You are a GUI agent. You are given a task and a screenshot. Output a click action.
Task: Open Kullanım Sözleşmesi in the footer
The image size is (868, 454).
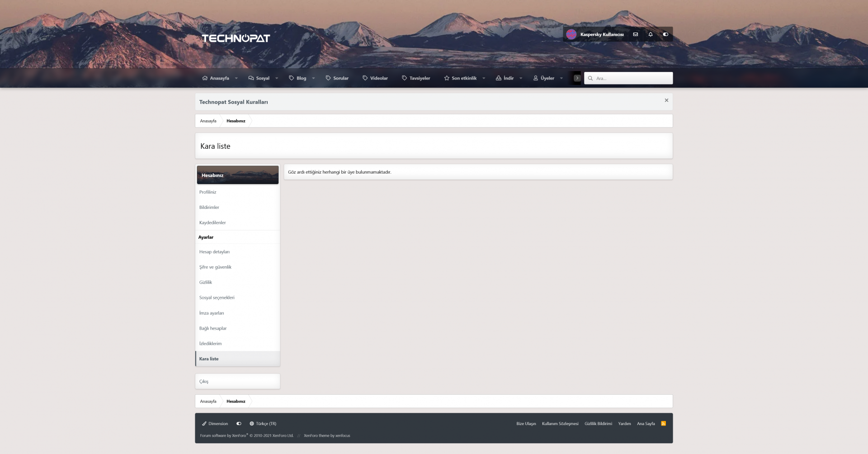[x=560, y=424]
